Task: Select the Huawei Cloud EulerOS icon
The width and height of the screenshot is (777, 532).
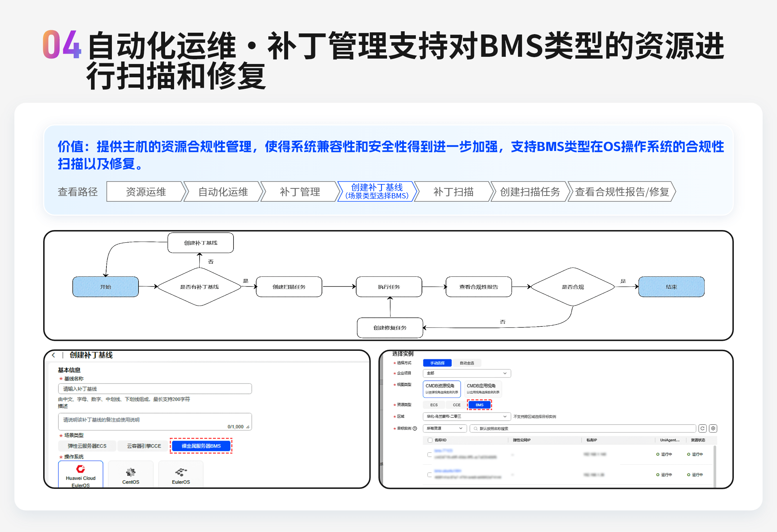Action: (x=81, y=469)
